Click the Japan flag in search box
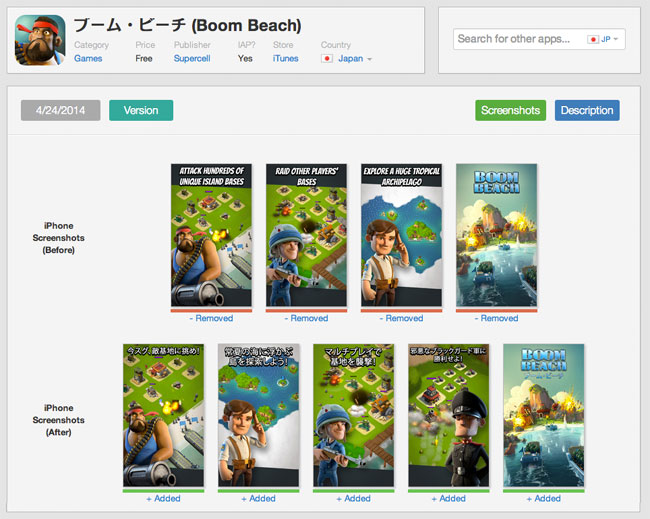650x519 pixels. 593,39
